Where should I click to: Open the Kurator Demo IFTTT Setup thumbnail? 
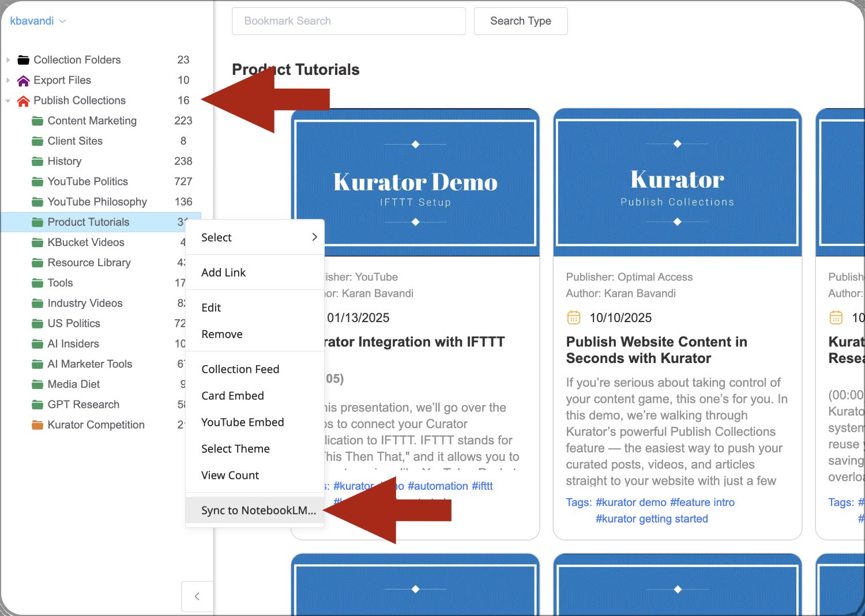coord(415,182)
